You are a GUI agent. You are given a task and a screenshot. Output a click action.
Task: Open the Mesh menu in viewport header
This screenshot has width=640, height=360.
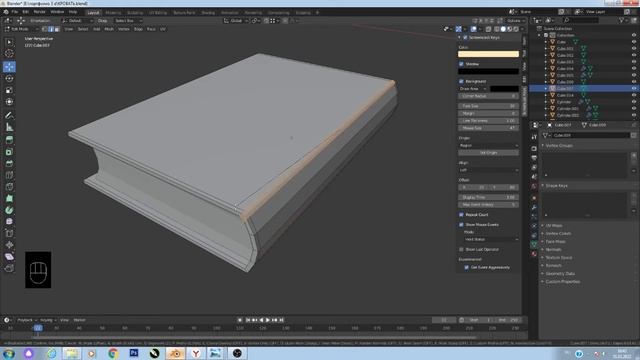(x=109, y=29)
